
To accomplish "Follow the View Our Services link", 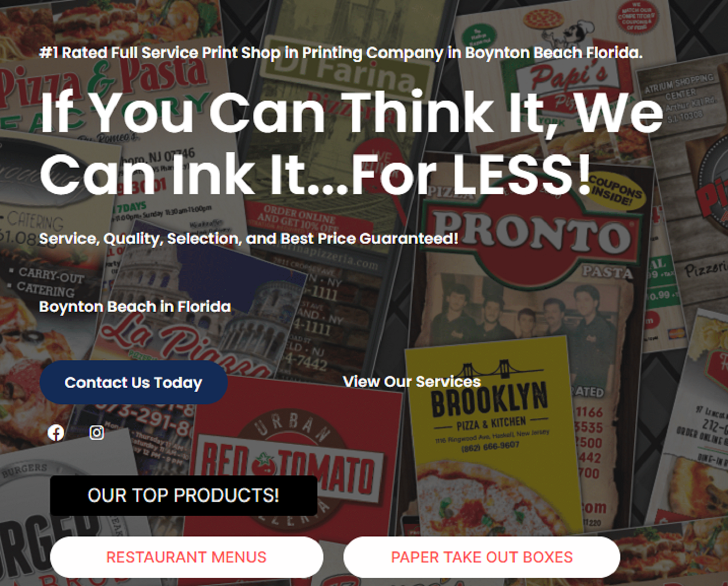I will 412,382.
